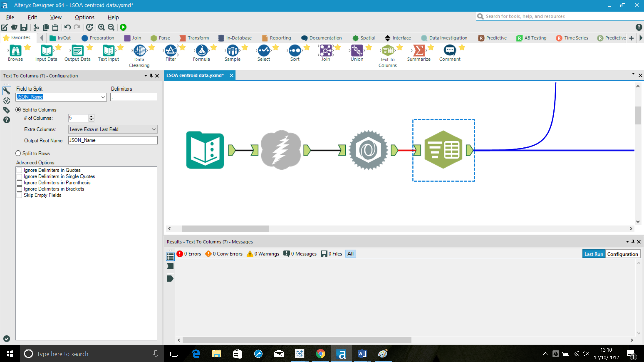Open the Field to Split dropdown
Screen dimensions: 644x362
click(x=103, y=97)
